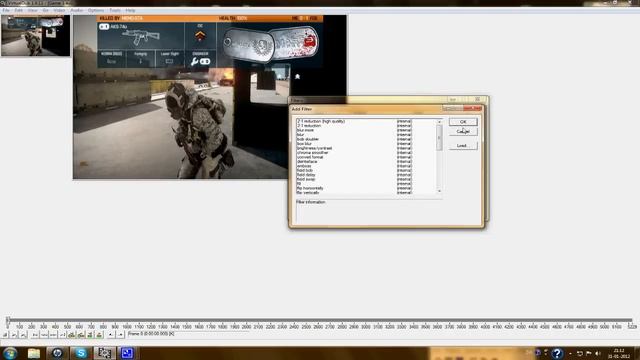Scan backward for scene change icon
This screenshot has width=640, height=360.
point(90,335)
